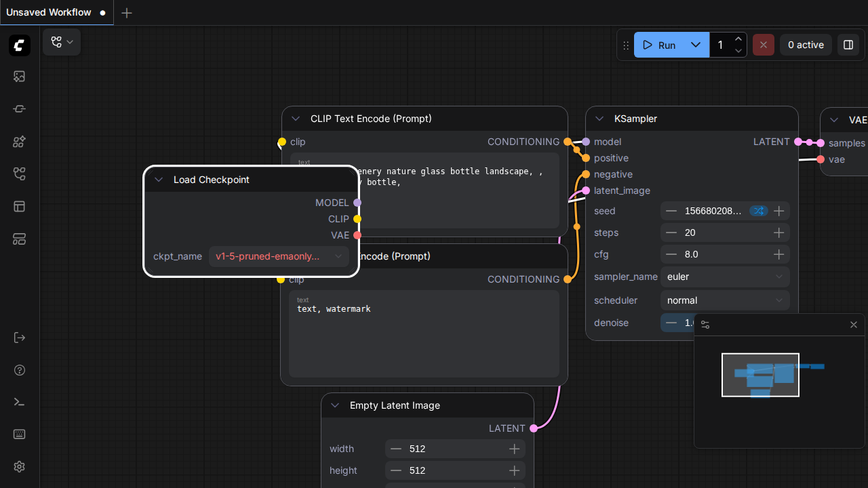Open keyboard shortcuts icon in sidebar
This screenshot has width=868, height=488.
[19, 434]
